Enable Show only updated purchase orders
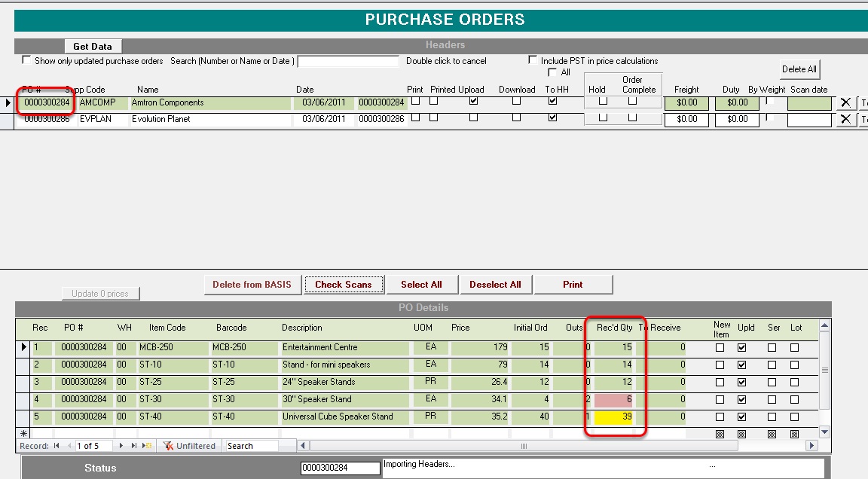Screen dimensions: 868x479 [x=26, y=60]
